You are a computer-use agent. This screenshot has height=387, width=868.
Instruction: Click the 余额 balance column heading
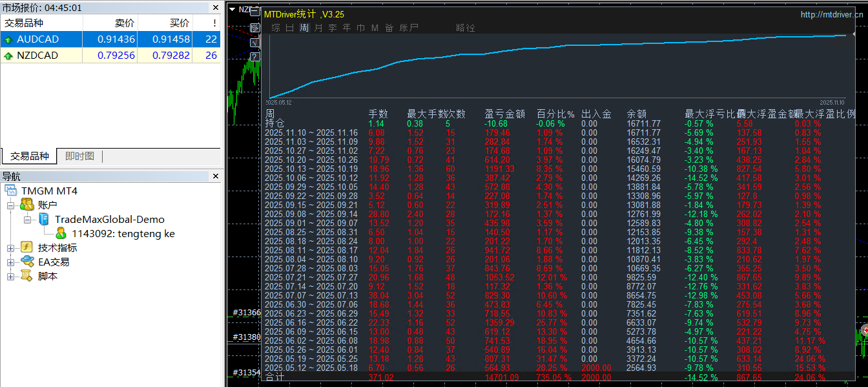click(636, 114)
